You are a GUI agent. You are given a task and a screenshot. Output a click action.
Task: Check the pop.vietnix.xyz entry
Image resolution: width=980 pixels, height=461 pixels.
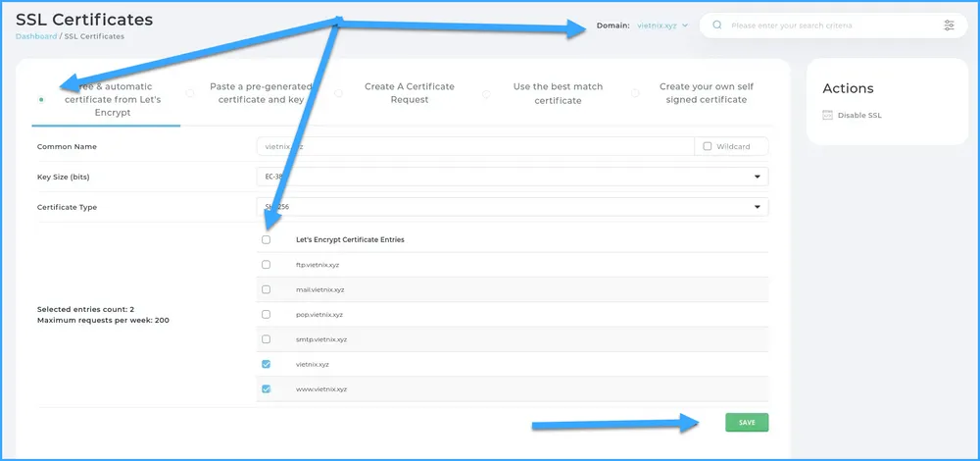click(x=267, y=314)
